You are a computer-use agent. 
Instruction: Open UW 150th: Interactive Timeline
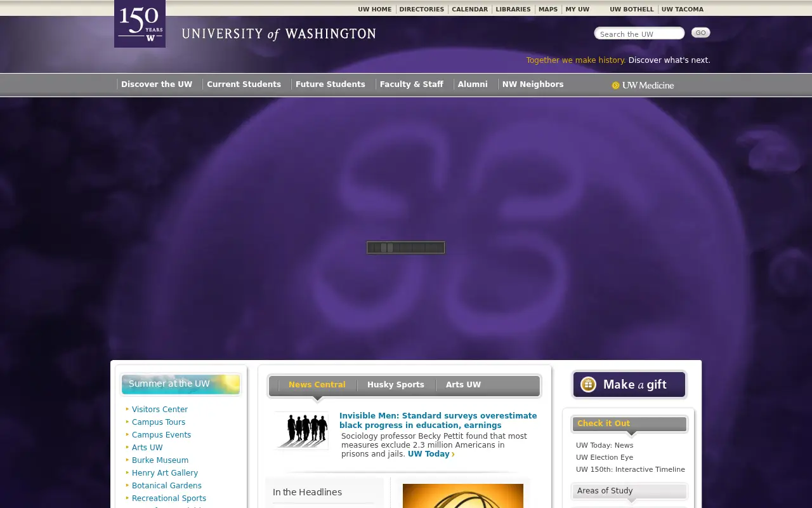click(631, 469)
